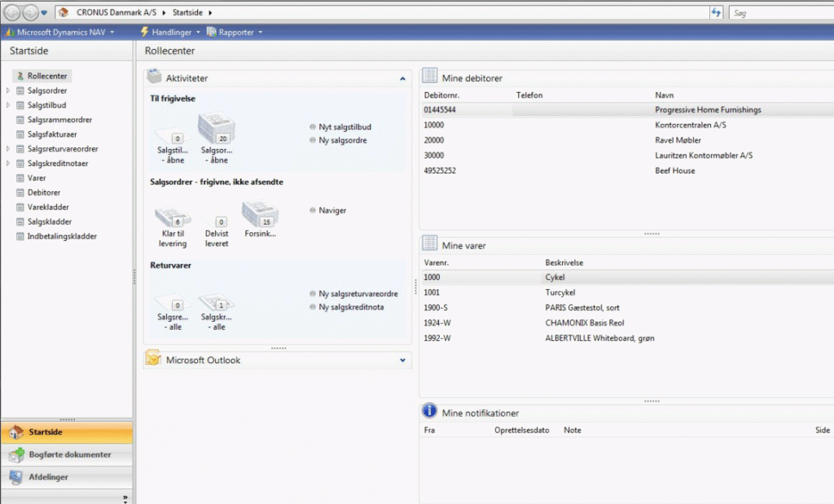834x504 pixels.
Task: Expand the Salgstilbud tree node
Action: point(8,105)
